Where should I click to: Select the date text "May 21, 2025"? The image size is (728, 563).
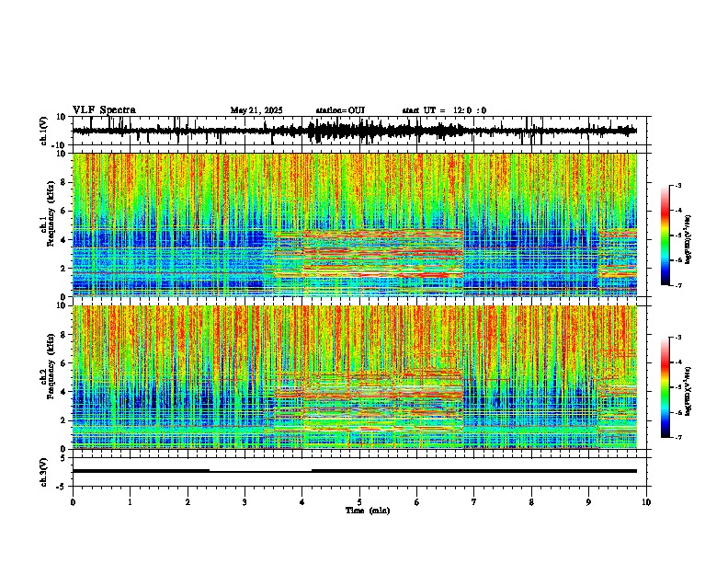(256, 110)
